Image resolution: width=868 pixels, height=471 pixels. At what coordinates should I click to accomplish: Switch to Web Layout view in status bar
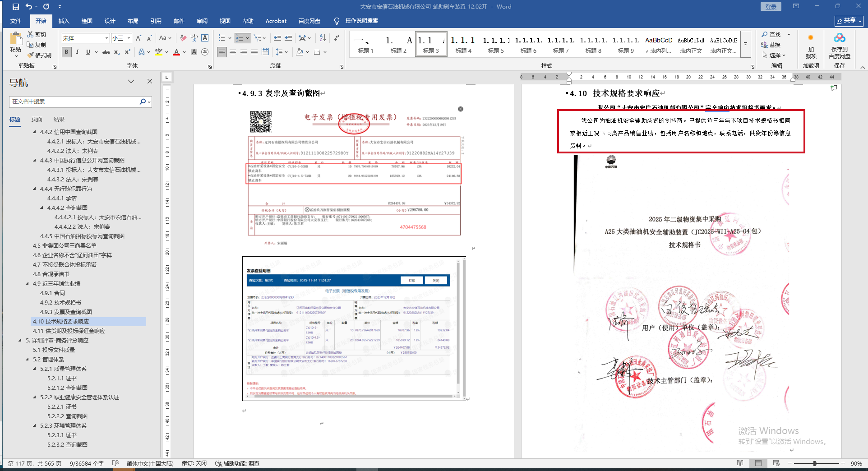coord(776,463)
